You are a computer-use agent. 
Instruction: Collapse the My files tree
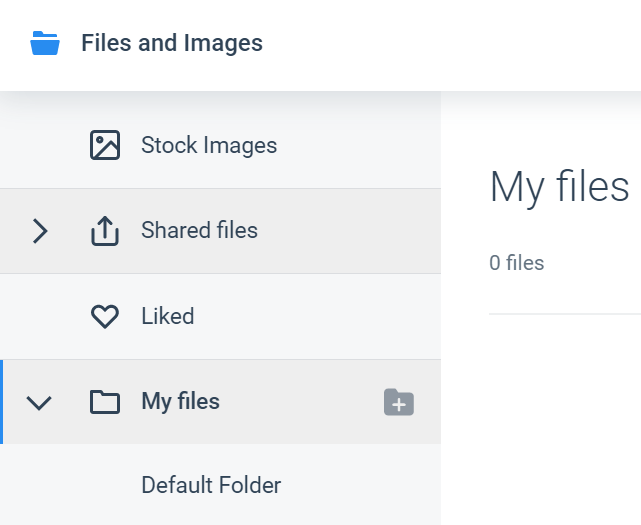tap(39, 403)
